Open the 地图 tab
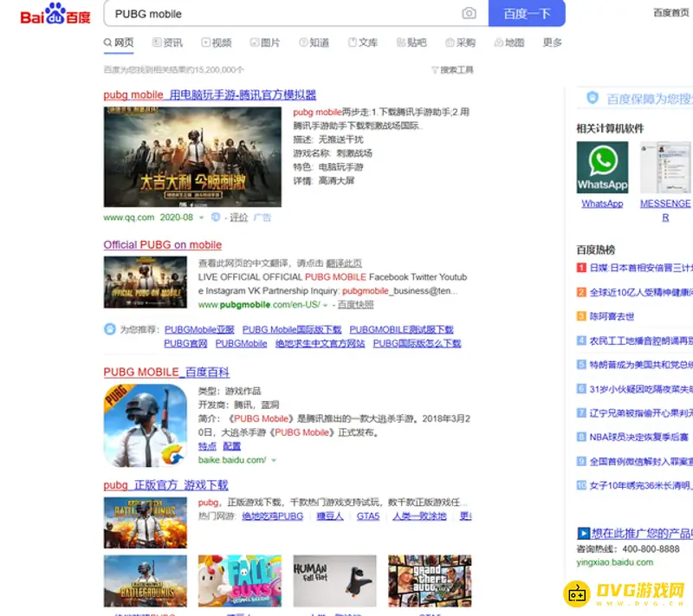 tap(509, 42)
